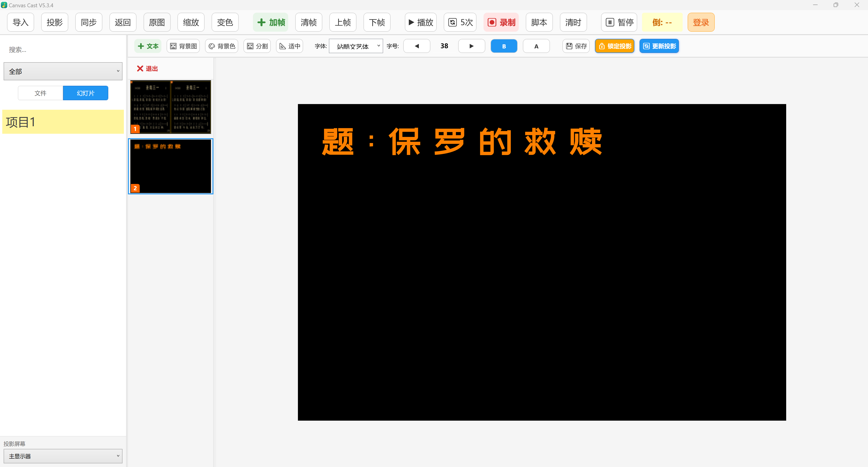Click the 登录 login button
Screen dimensions: 868x467
(x=701, y=22)
